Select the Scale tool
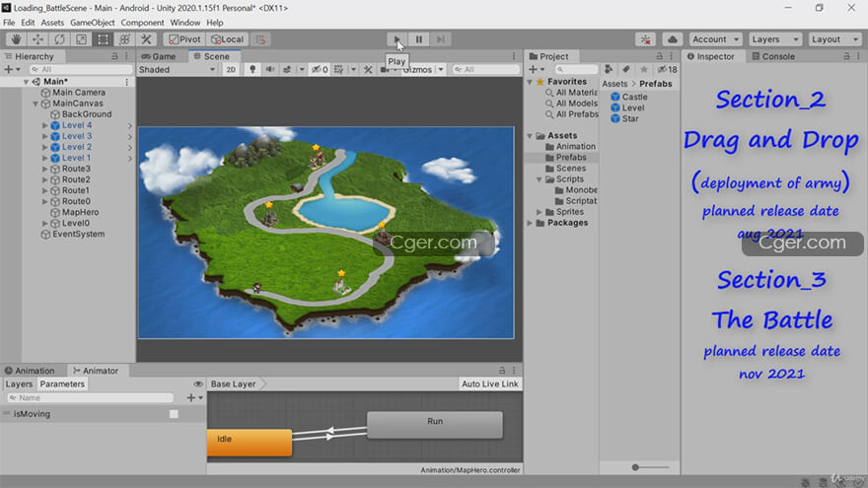The height and width of the screenshot is (488, 868). (81, 39)
